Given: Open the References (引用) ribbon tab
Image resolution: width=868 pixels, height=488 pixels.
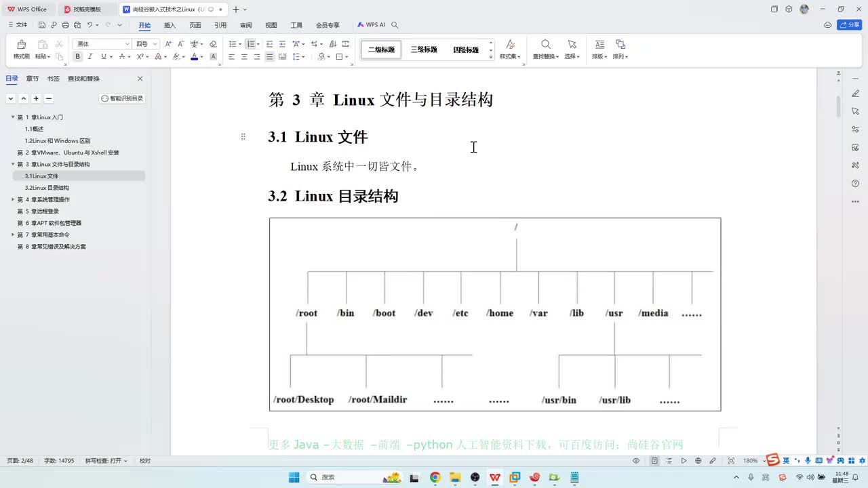Looking at the screenshot, I should (220, 25).
